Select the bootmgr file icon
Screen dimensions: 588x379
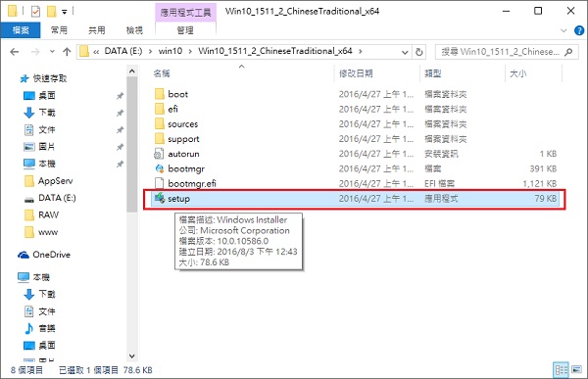click(x=160, y=168)
